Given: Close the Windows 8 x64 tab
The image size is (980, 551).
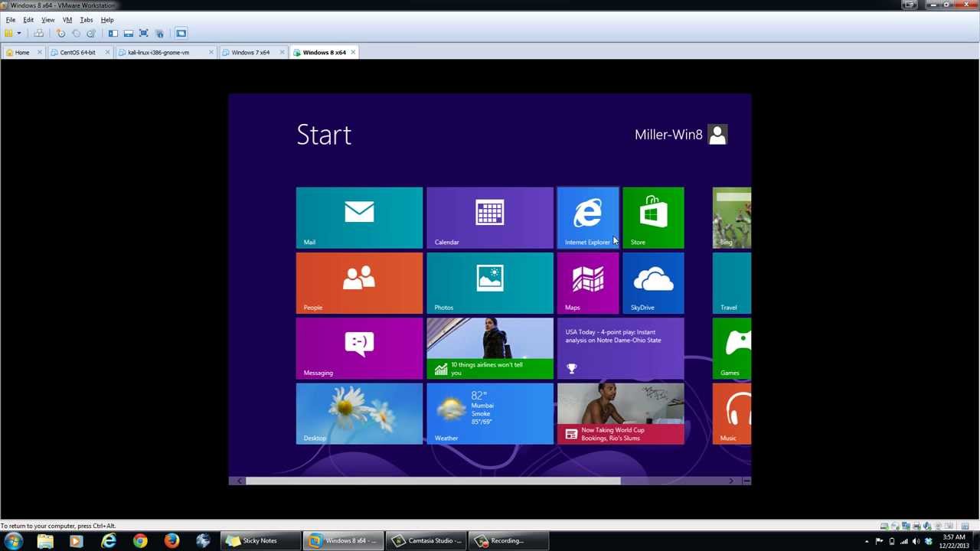Looking at the screenshot, I should tap(353, 53).
